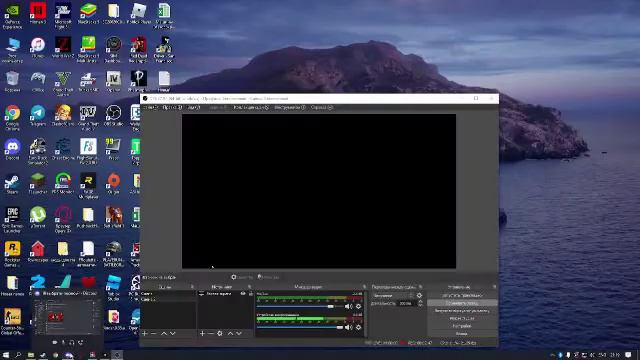Move the selected scene down
Image resolution: width=640 pixels, height=360 pixels.
coord(173,333)
